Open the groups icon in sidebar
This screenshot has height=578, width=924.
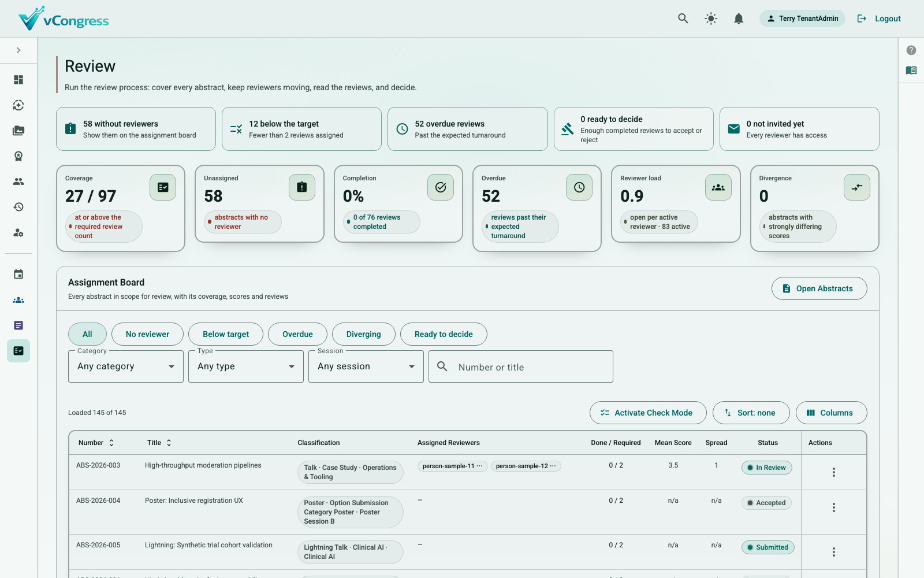click(x=18, y=300)
